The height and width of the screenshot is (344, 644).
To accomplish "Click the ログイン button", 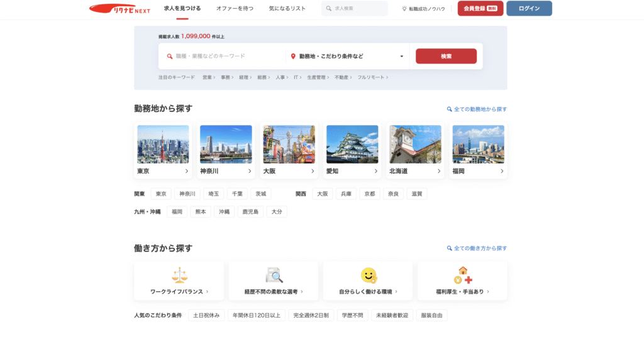I will click(x=529, y=9).
